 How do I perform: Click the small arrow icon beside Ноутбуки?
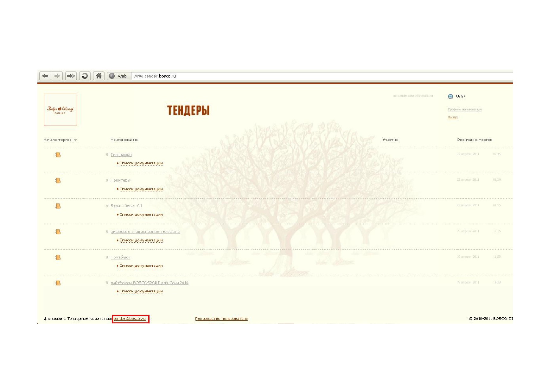[107, 257]
